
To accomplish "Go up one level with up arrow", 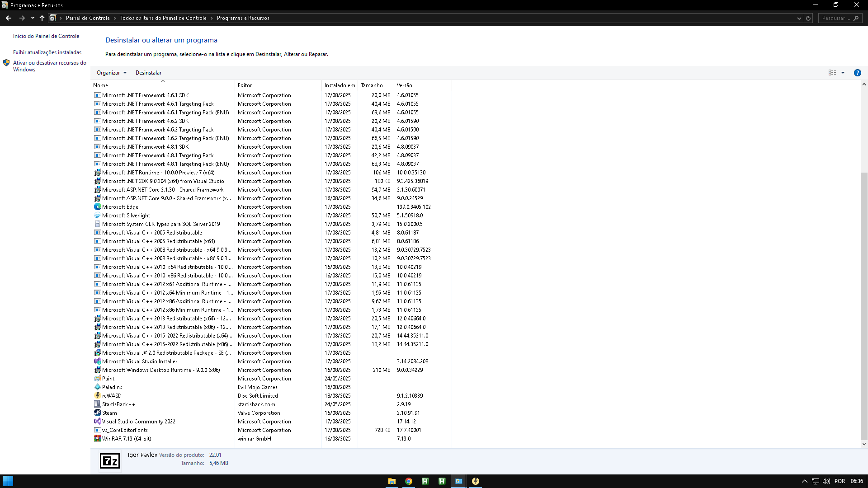I will click(42, 18).
